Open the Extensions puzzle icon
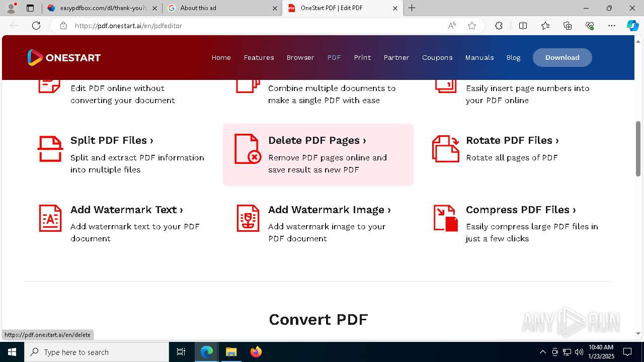644x362 pixels. coord(499,26)
